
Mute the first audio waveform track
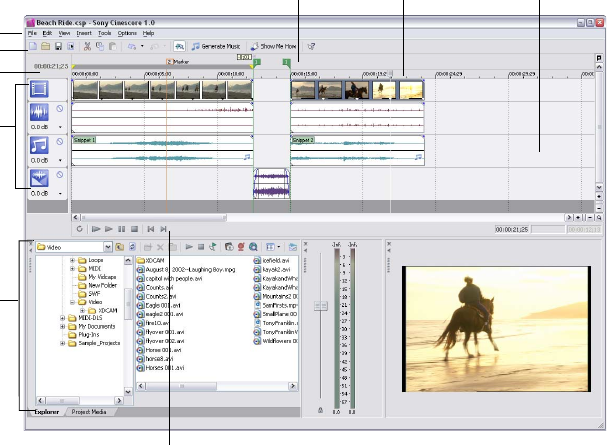coord(59,109)
